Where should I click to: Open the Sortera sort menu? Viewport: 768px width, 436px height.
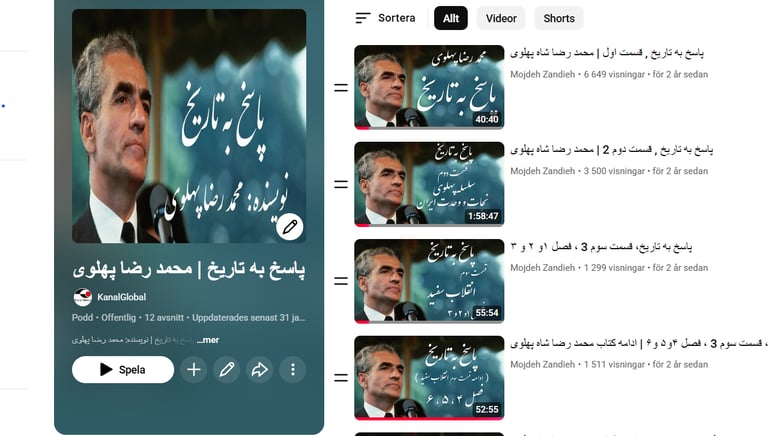385,18
